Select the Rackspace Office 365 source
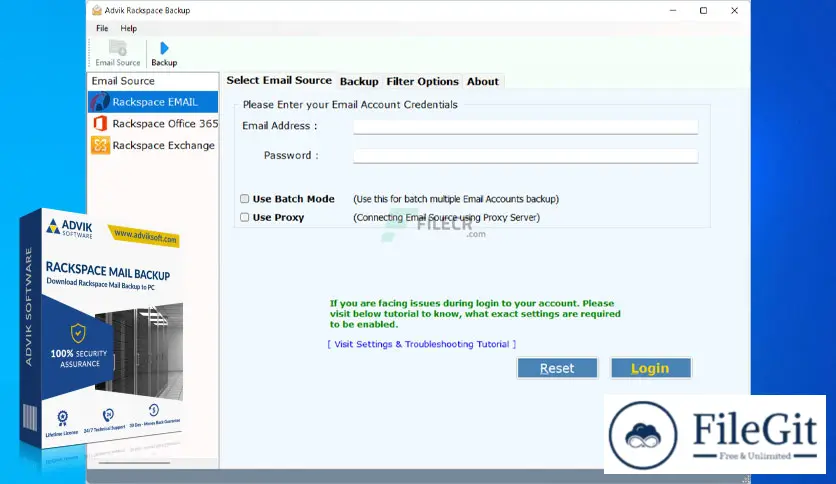This screenshot has width=836, height=484. click(153, 124)
